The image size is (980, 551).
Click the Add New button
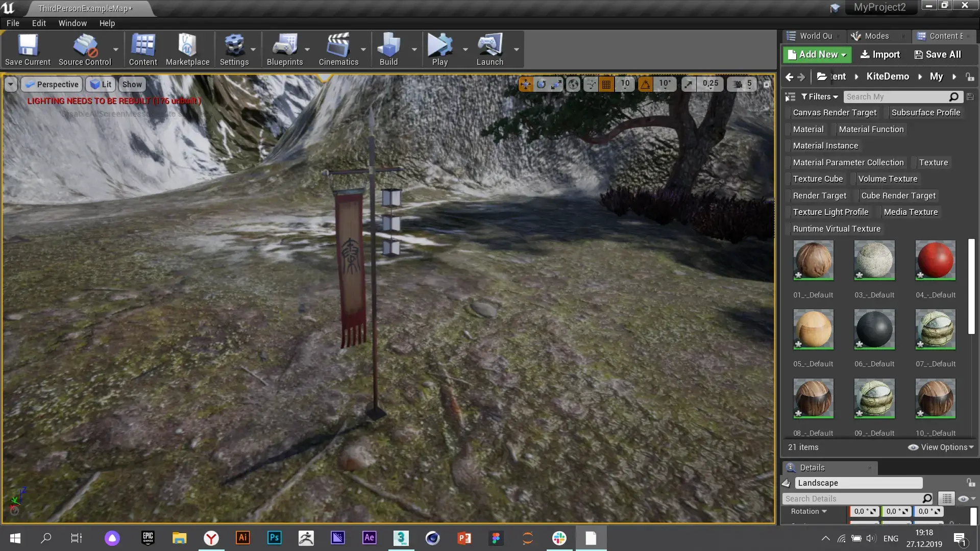coord(817,55)
